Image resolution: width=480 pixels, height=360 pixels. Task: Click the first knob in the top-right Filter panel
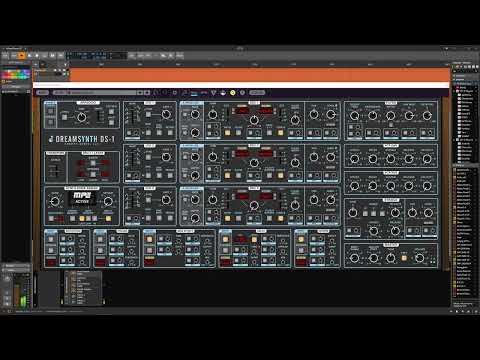[x=354, y=116]
